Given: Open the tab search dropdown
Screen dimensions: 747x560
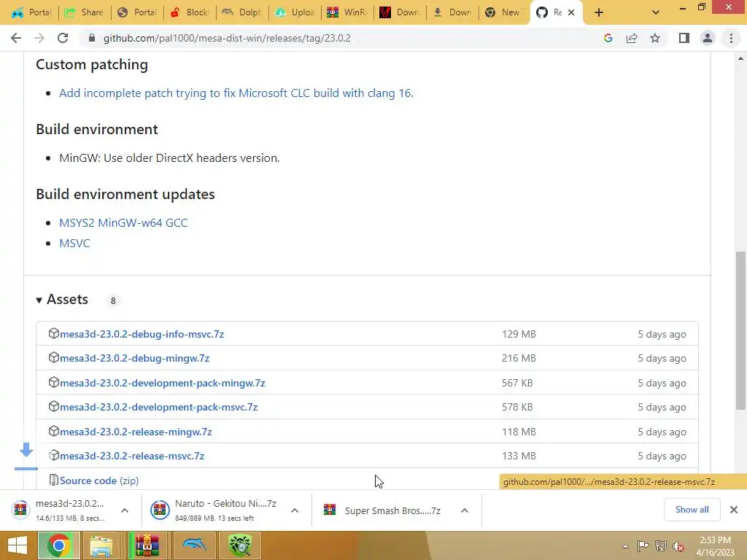Looking at the screenshot, I should click(x=656, y=12).
